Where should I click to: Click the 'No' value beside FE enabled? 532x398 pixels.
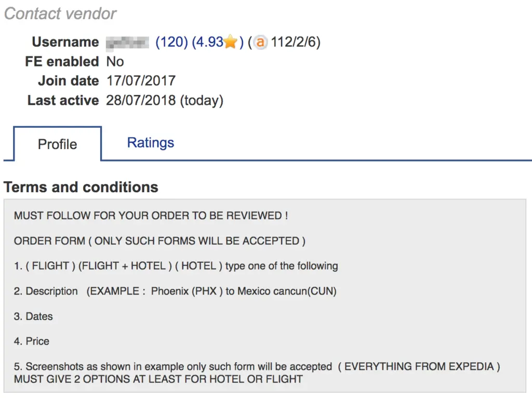115,61
